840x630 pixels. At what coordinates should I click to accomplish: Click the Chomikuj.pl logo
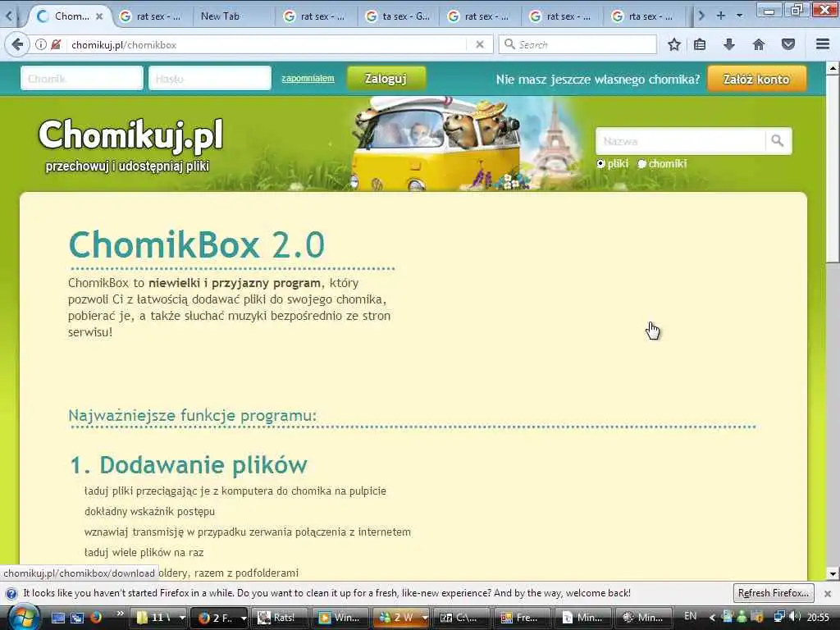(x=130, y=135)
